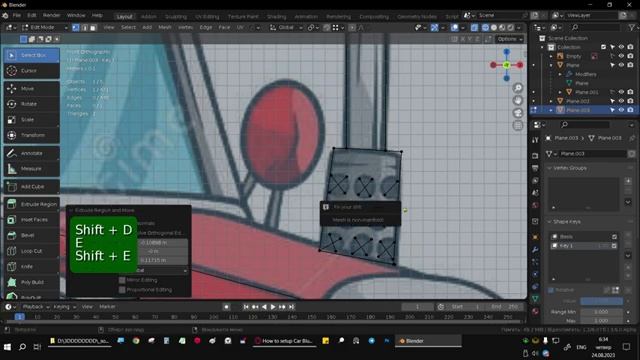Viewport: 640px width, 360px height.
Task: Toggle X-ray view in header
Action: pyautogui.click(x=474, y=28)
